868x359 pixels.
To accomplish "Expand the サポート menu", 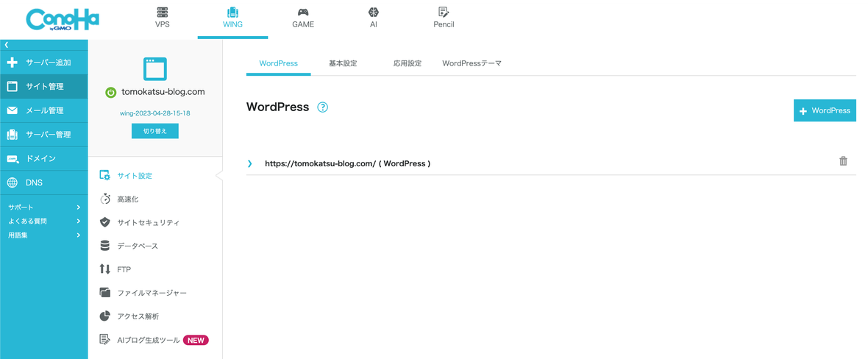I will coord(43,207).
